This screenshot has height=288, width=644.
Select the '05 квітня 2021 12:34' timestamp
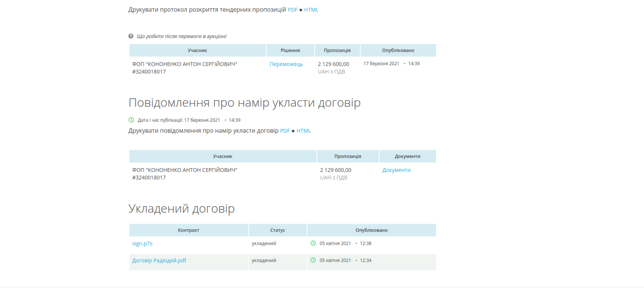(345, 260)
